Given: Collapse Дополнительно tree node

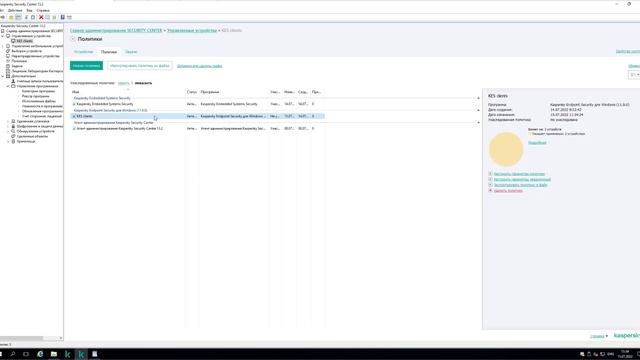Looking at the screenshot, I should [3, 76].
